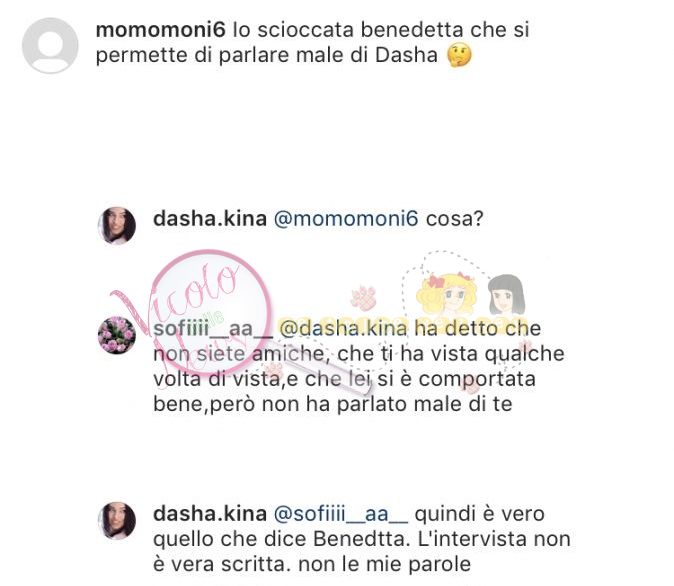This screenshot has width=674, height=586.
Task: Open the @momomoni6 mention link
Action: 346,218
